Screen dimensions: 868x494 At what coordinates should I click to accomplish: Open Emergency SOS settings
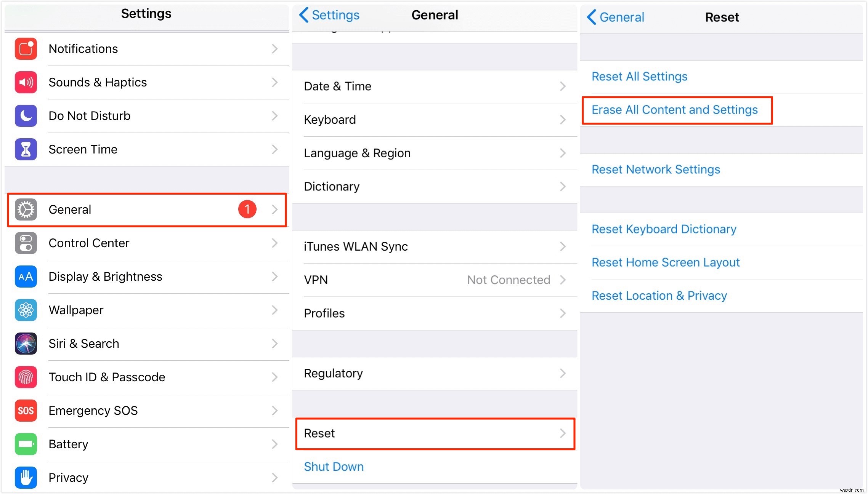[x=146, y=410]
